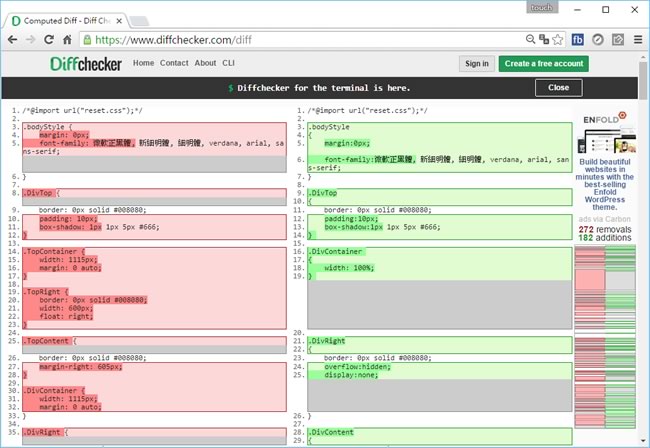
Task: Bookmark this page with the star icon
Action: [558, 39]
